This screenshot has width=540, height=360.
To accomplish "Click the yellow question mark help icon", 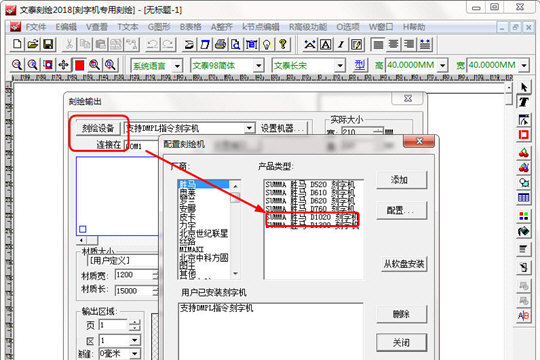I will (283, 44).
